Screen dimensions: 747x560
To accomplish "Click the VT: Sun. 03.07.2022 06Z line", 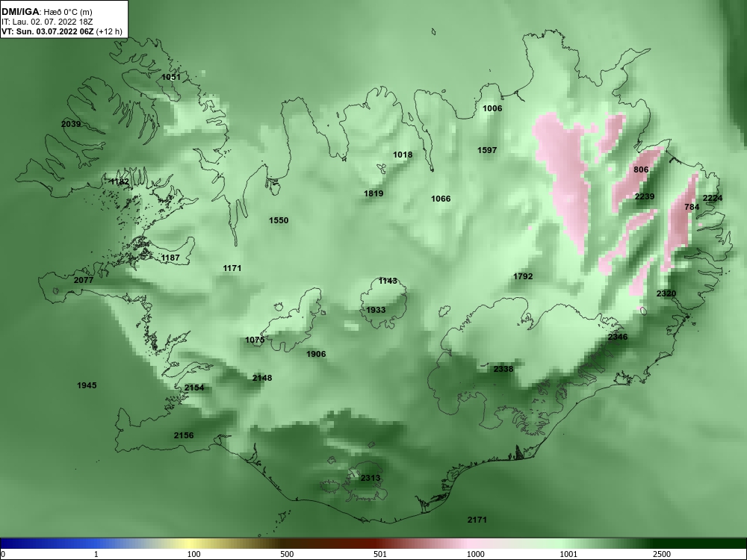I will pos(61,32).
